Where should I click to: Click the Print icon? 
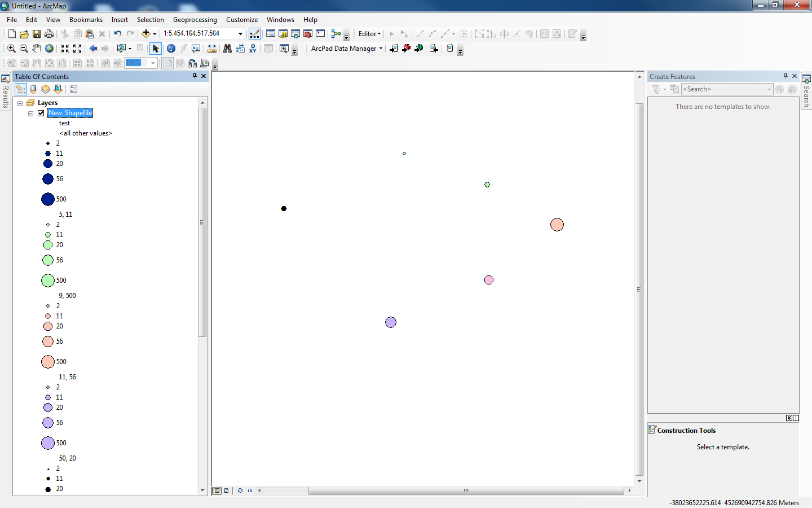pos(49,34)
